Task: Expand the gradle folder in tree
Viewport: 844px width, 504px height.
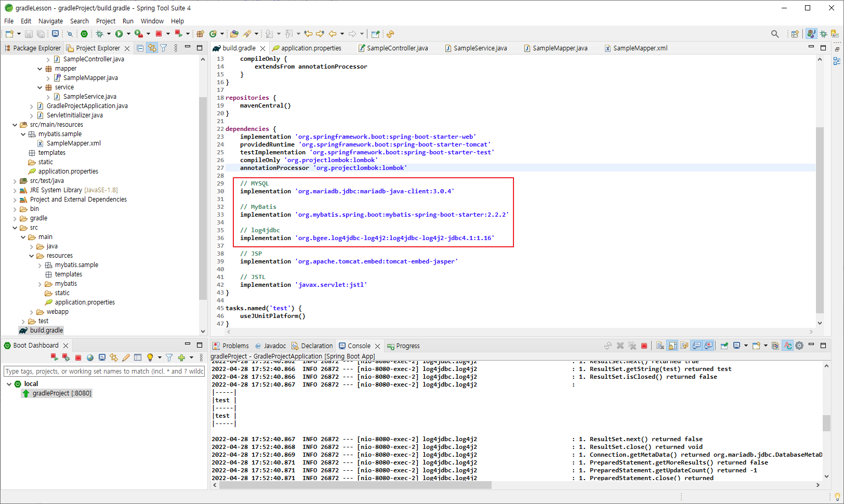Action: pyautogui.click(x=15, y=218)
